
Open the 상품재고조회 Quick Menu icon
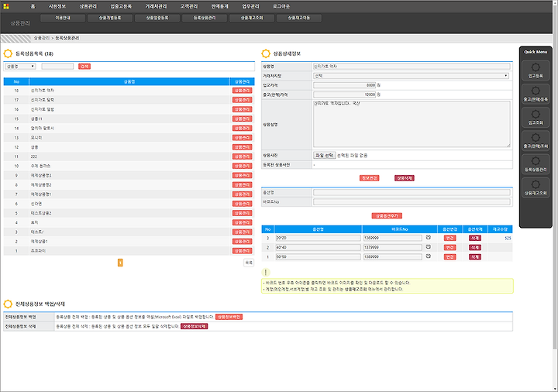pyautogui.click(x=536, y=187)
